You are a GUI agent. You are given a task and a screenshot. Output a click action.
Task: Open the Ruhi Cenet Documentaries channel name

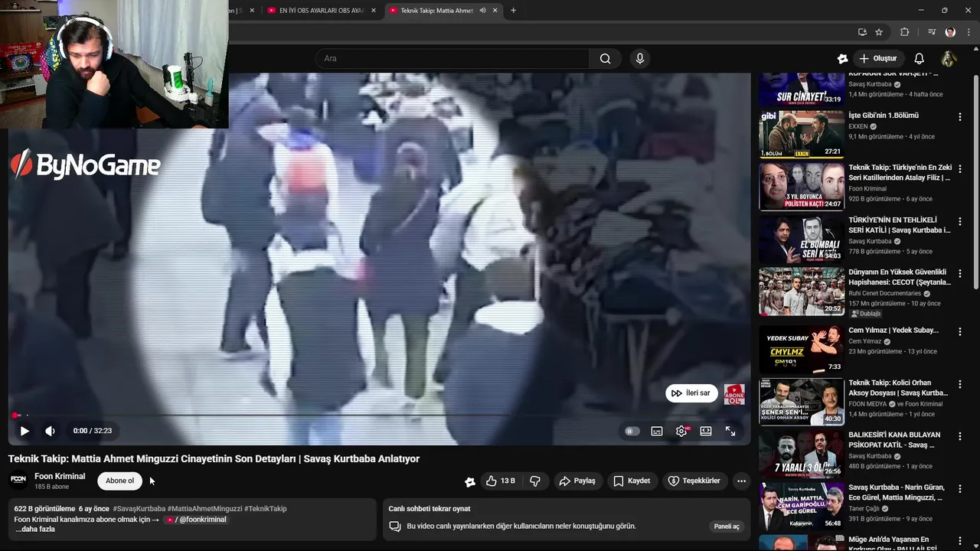click(x=884, y=293)
